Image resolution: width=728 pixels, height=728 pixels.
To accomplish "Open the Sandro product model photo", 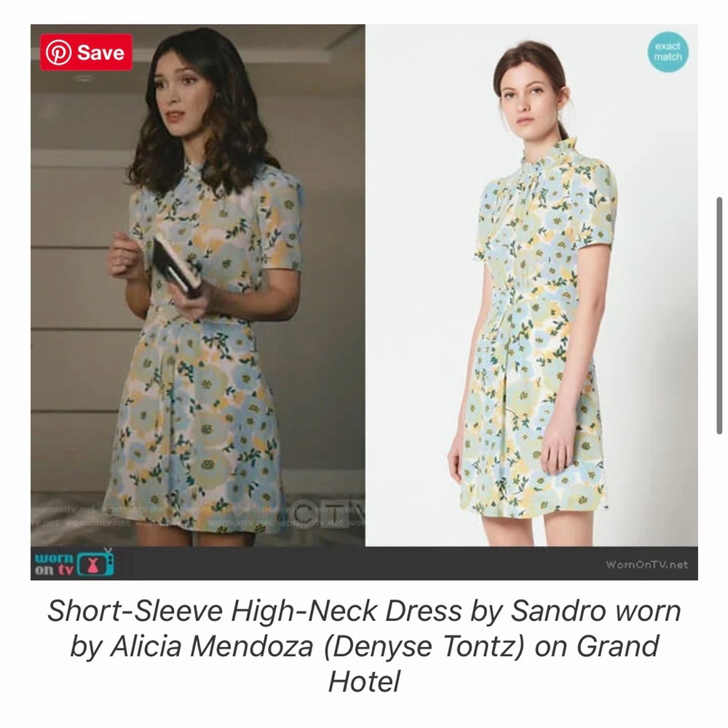I will 531,285.
